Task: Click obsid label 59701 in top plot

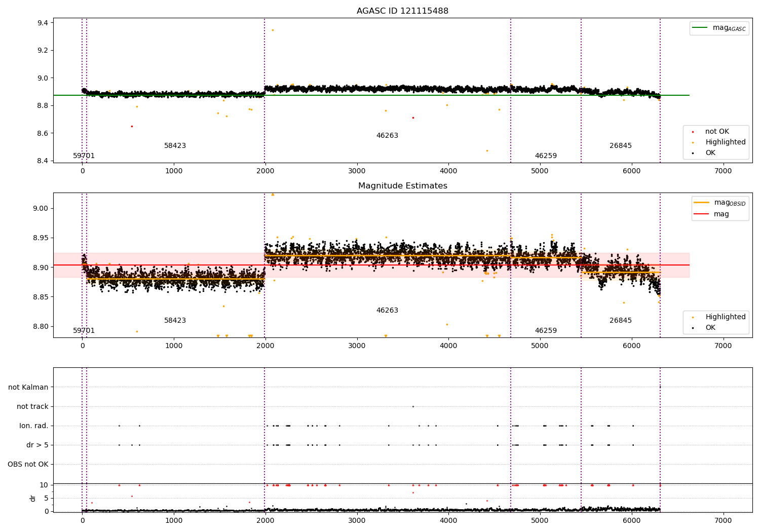Action: click(84, 156)
